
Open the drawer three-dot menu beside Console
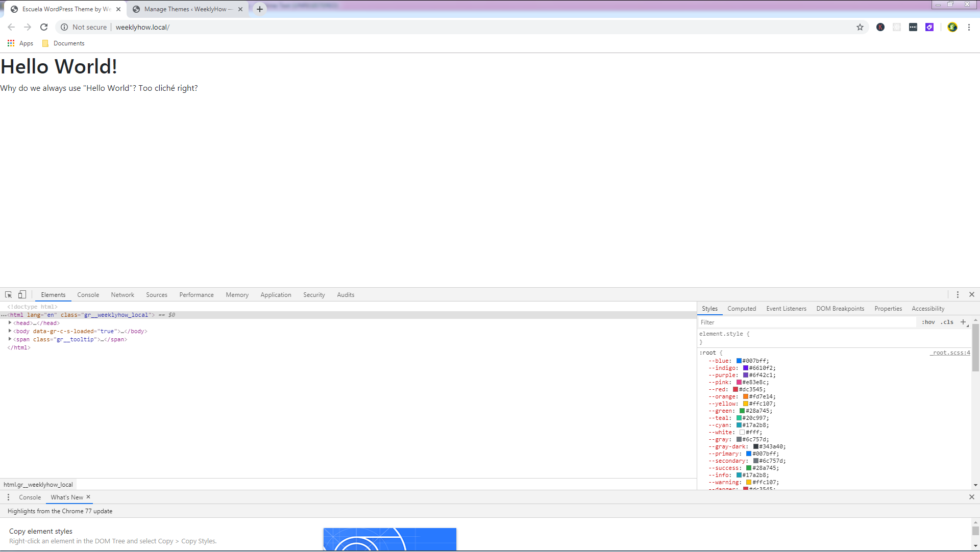pyautogui.click(x=8, y=497)
